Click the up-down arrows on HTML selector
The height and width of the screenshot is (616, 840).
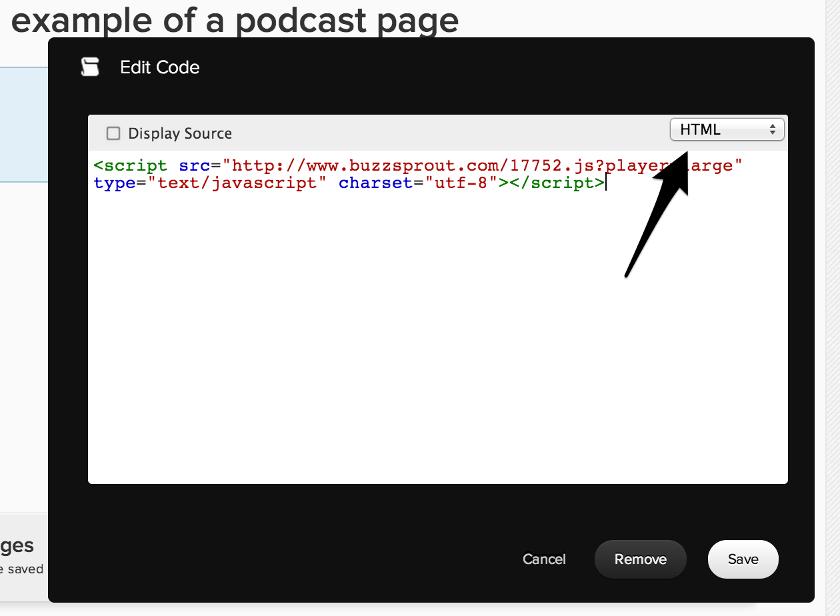[x=773, y=130]
